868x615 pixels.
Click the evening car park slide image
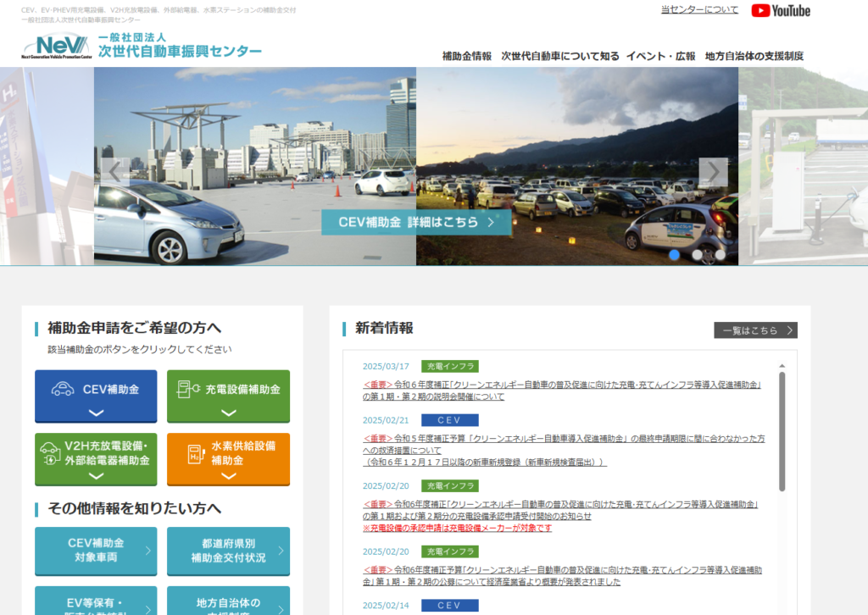click(x=577, y=166)
